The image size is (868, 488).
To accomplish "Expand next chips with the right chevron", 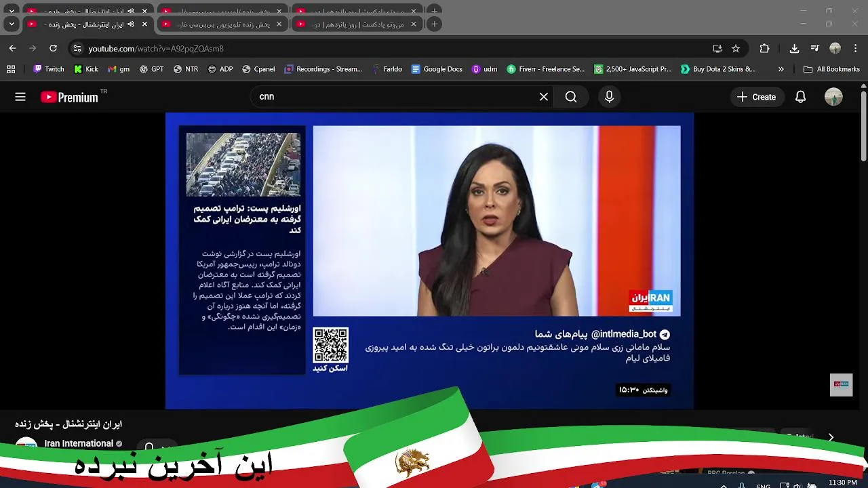I will (831, 438).
